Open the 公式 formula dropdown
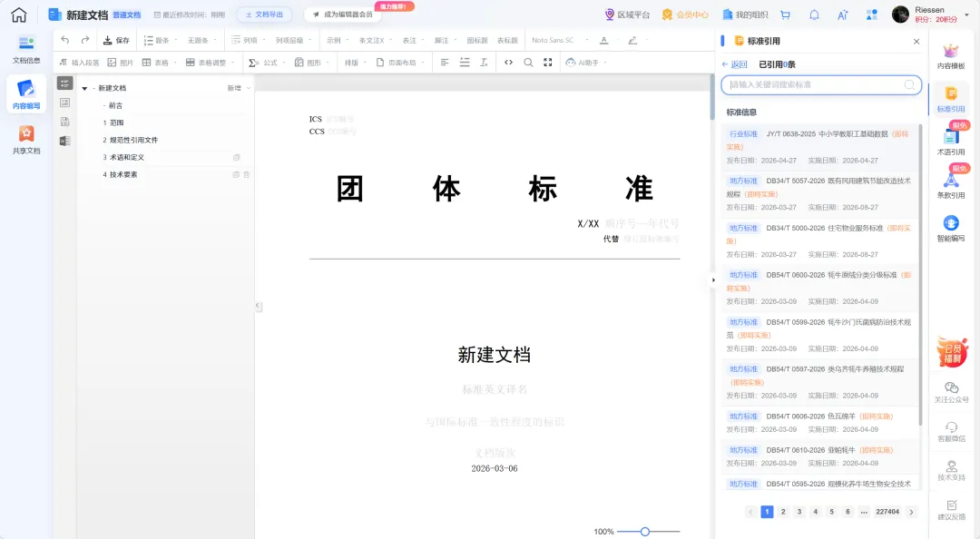This screenshot has width=980, height=539. [x=267, y=63]
